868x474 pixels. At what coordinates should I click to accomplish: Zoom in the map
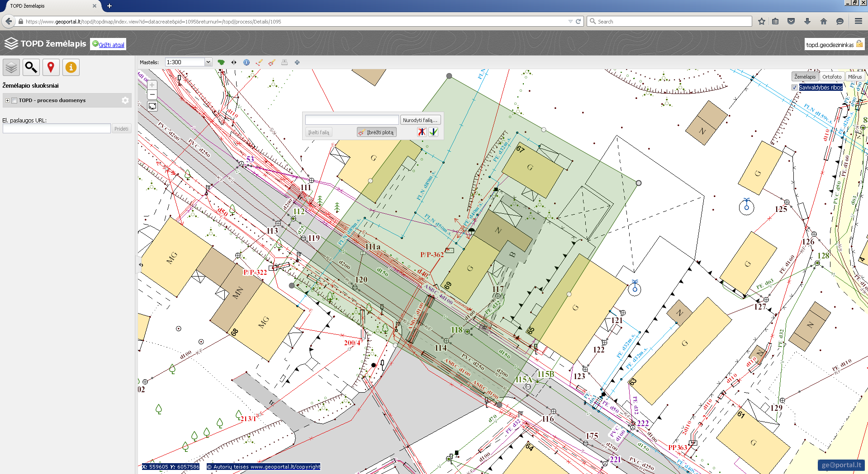(x=152, y=85)
